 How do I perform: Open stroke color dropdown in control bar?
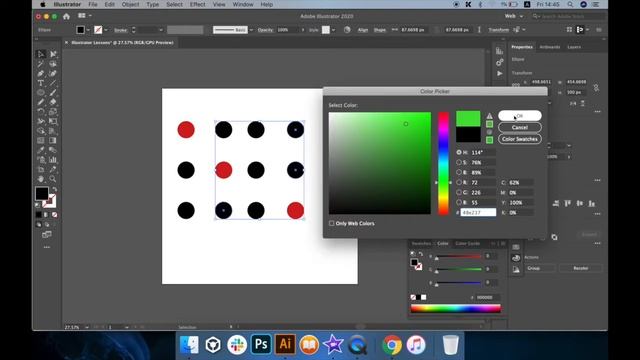coord(106,30)
